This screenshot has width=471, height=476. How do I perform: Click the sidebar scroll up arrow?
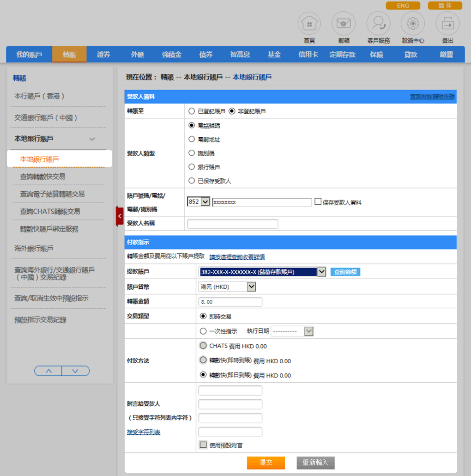[48, 371]
